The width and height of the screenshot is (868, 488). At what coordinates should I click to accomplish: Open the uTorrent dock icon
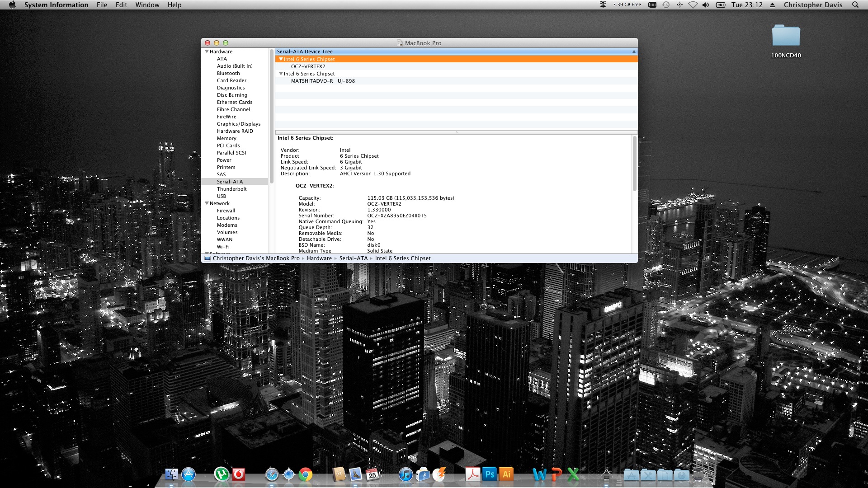click(221, 474)
